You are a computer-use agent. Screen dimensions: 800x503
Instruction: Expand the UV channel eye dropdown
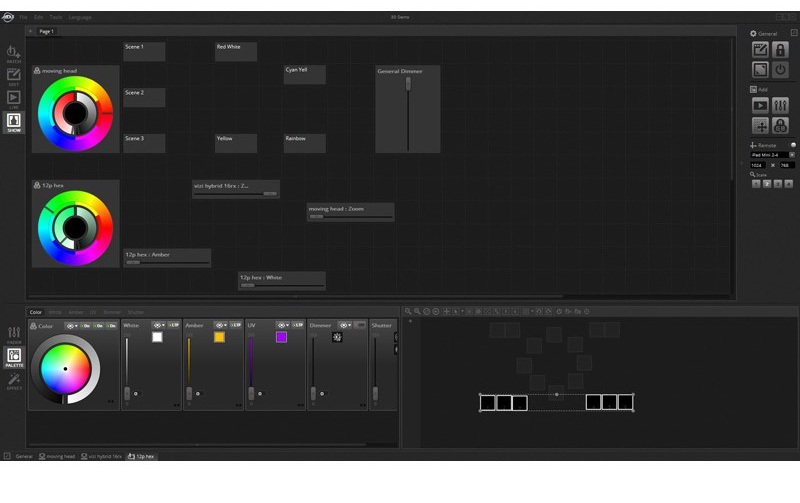[x=283, y=325]
